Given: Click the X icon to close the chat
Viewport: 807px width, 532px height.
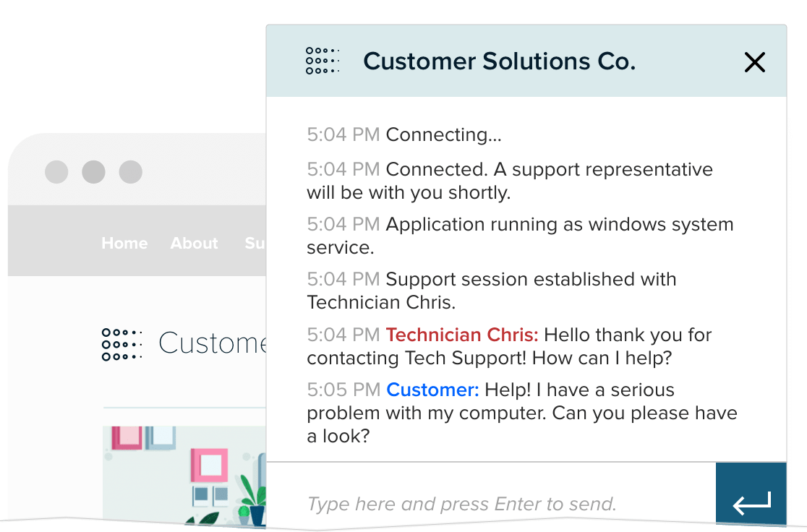Looking at the screenshot, I should (755, 62).
